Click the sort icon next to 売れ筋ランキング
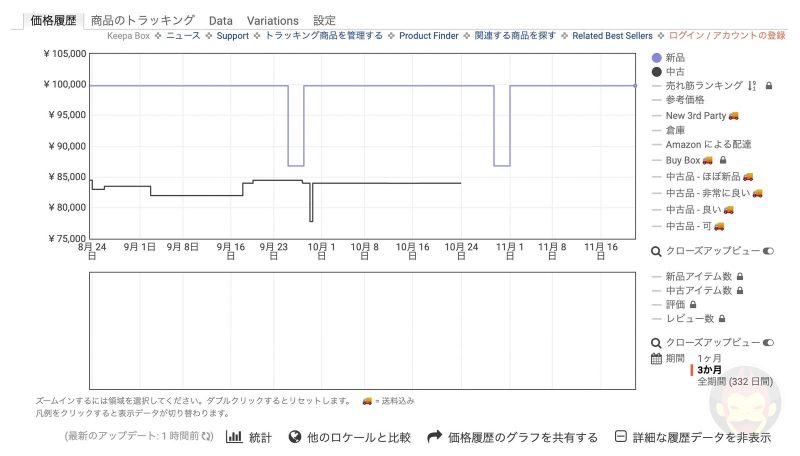This screenshot has height=456, width=800. pos(752,86)
